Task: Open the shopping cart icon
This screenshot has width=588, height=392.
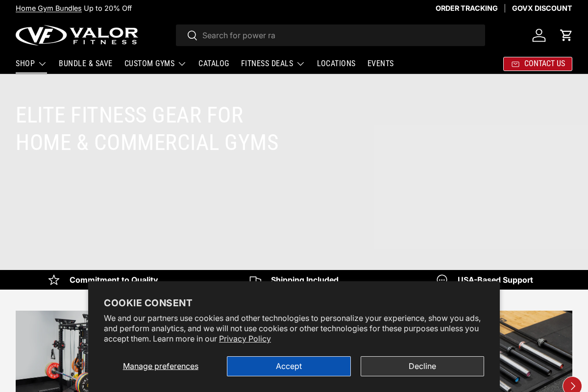Action: 566,35
